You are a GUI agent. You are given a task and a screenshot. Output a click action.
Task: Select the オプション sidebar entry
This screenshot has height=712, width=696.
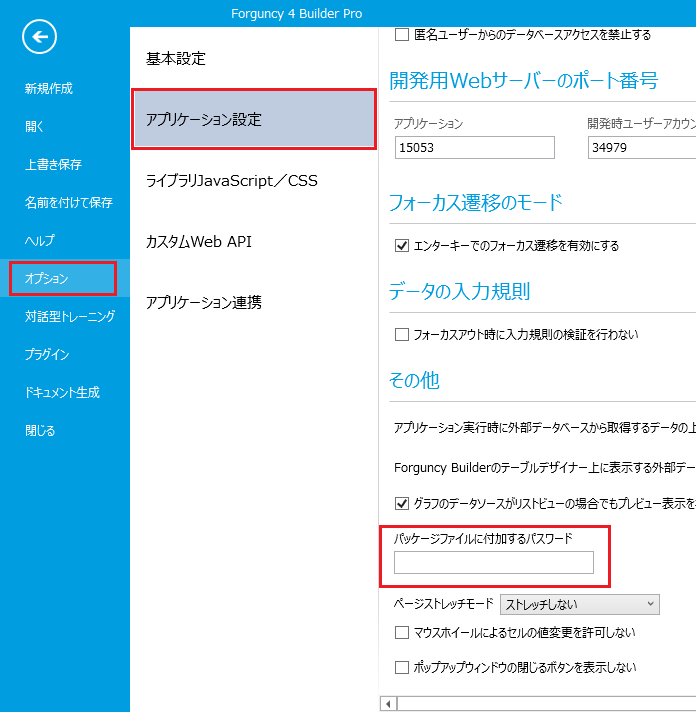click(63, 278)
